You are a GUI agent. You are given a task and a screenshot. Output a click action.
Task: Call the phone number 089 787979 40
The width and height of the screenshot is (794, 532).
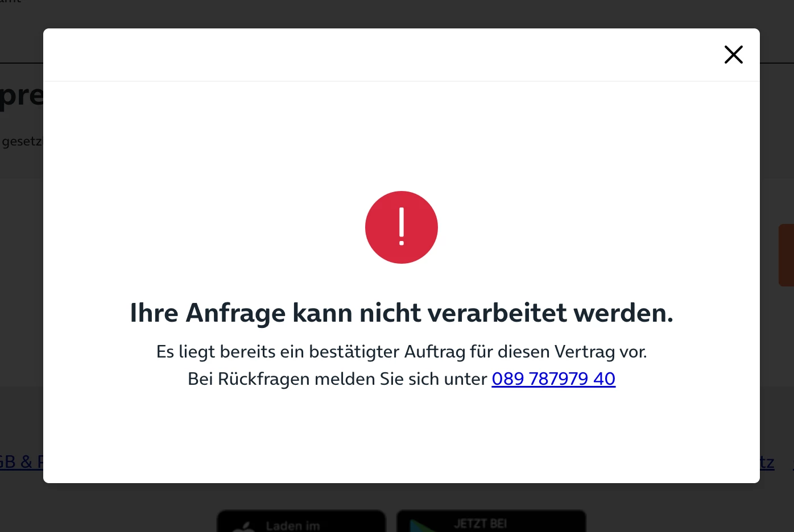click(x=553, y=379)
